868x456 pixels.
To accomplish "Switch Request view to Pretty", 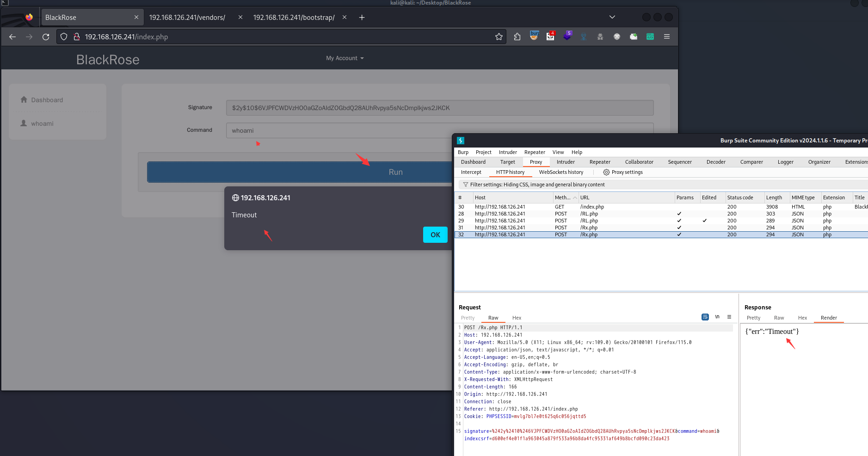I will point(468,318).
